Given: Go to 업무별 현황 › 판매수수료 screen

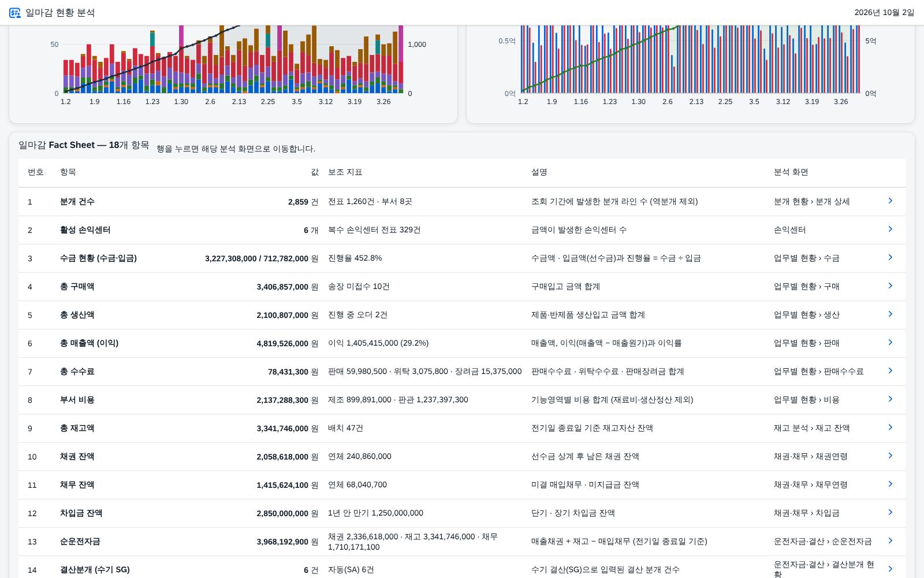Looking at the screenshot, I should point(819,372).
